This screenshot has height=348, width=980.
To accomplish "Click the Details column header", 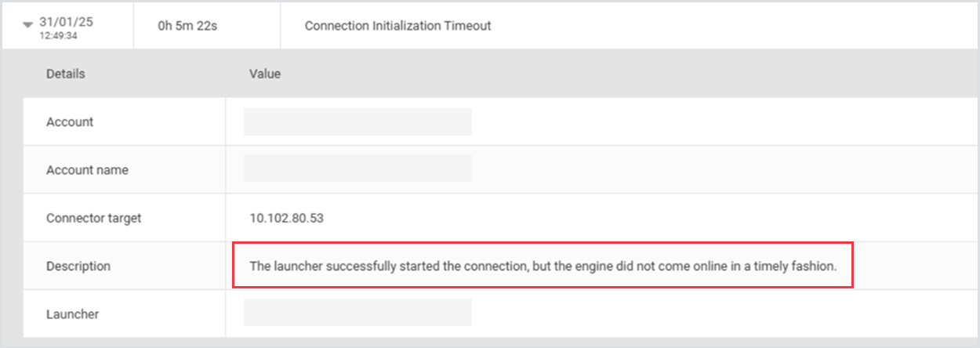I will [x=66, y=74].
